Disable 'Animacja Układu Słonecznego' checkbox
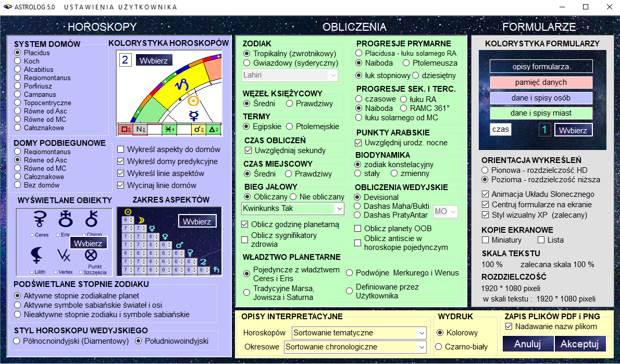The image size is (620, 364). pyautogui.click(x=486, y=194)
